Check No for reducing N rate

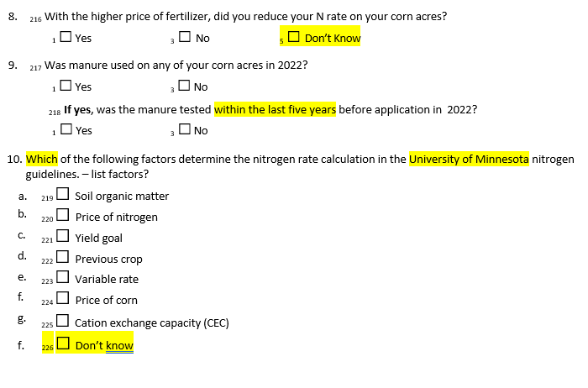click(x=185, y=39)
